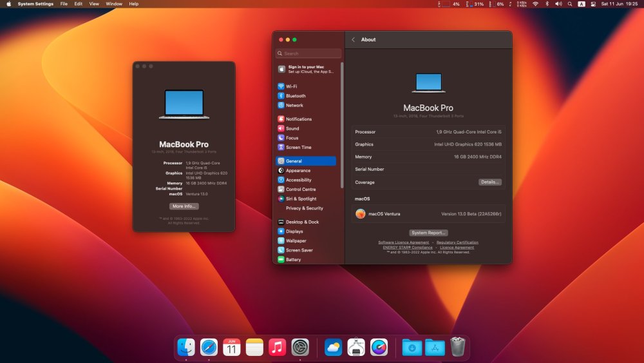This screenshot has height=363, width=644.
Task: Open the Licence Agreement link
Action: [x=457, y=248]
